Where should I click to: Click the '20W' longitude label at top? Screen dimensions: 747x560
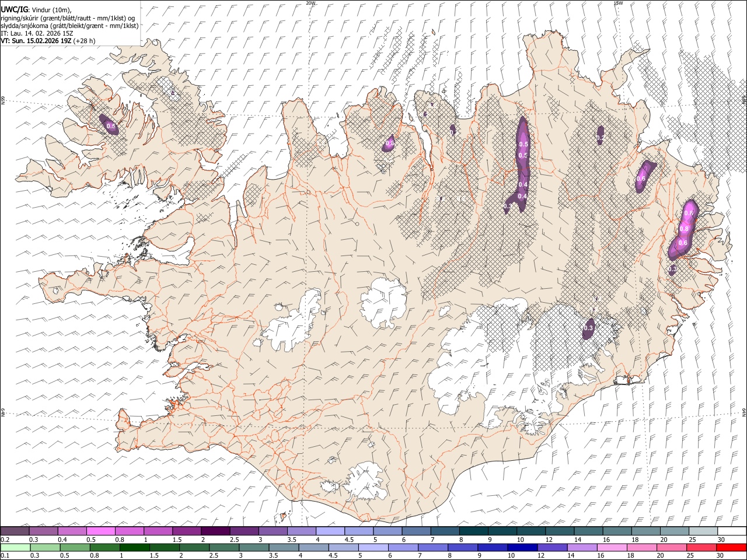pyautogui.click(x=310, y=3)
